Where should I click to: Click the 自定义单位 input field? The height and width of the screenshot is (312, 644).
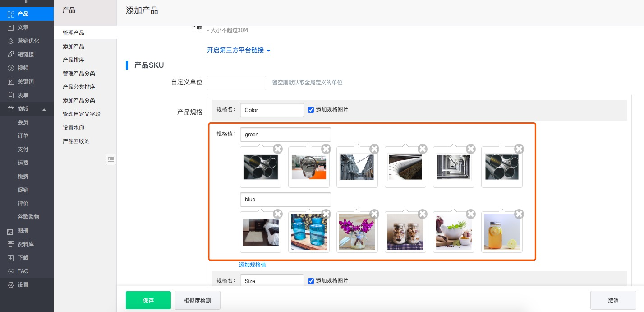236,83
